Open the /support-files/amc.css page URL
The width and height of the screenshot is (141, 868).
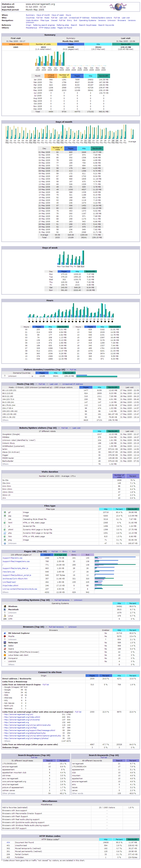(x=12, y=558)
